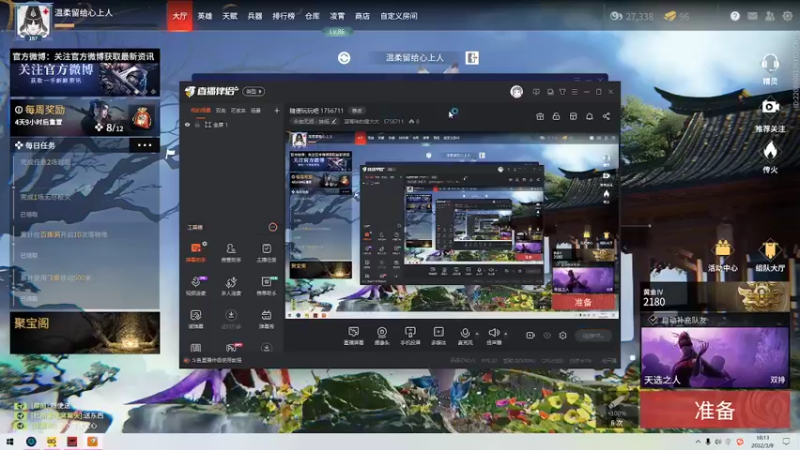Select the 排行榜 tab
Image resolution: width=800 pixels, height=450 pixels.
pyautogui.click(x=284, y=16)
